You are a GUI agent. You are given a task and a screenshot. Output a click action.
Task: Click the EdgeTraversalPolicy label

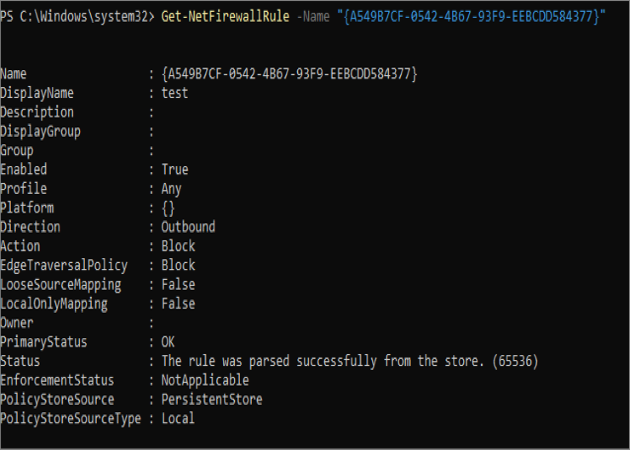65,265
